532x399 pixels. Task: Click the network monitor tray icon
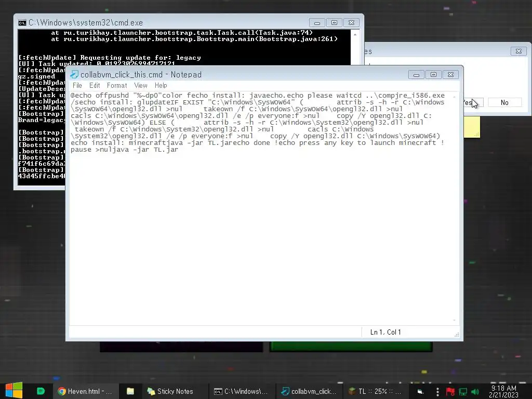(463, 392)
